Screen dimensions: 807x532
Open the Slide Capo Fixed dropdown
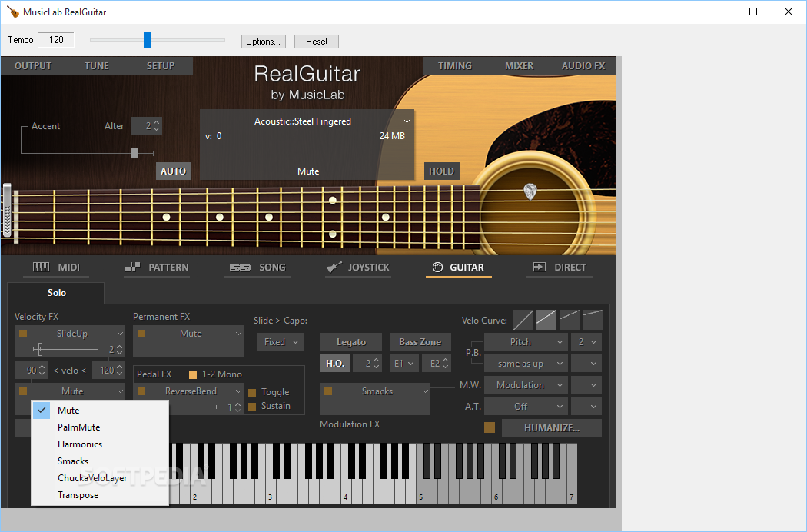pyautogui.click(x=280, y=342)
